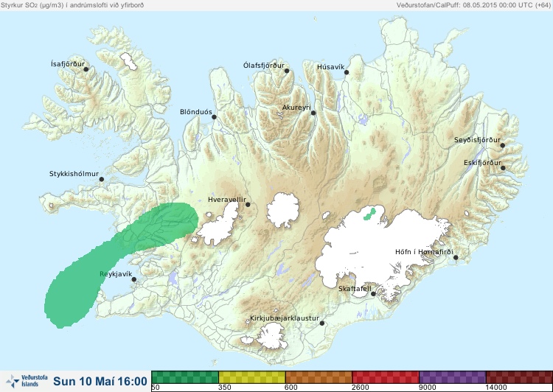Click the red 2600 legend swatch
553x392 pixels.
point(386,377)
